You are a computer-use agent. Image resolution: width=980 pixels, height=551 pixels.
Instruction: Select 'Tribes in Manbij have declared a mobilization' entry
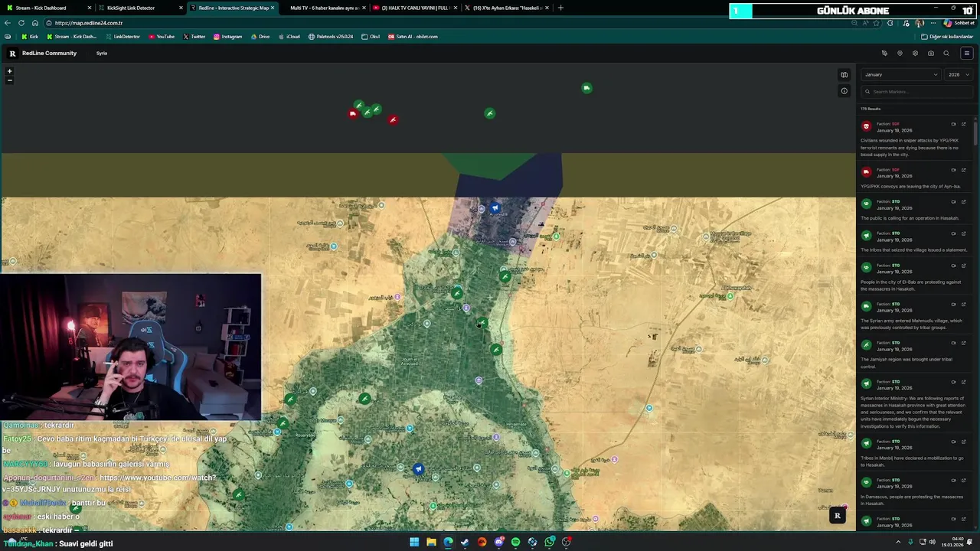coord(914,453)
